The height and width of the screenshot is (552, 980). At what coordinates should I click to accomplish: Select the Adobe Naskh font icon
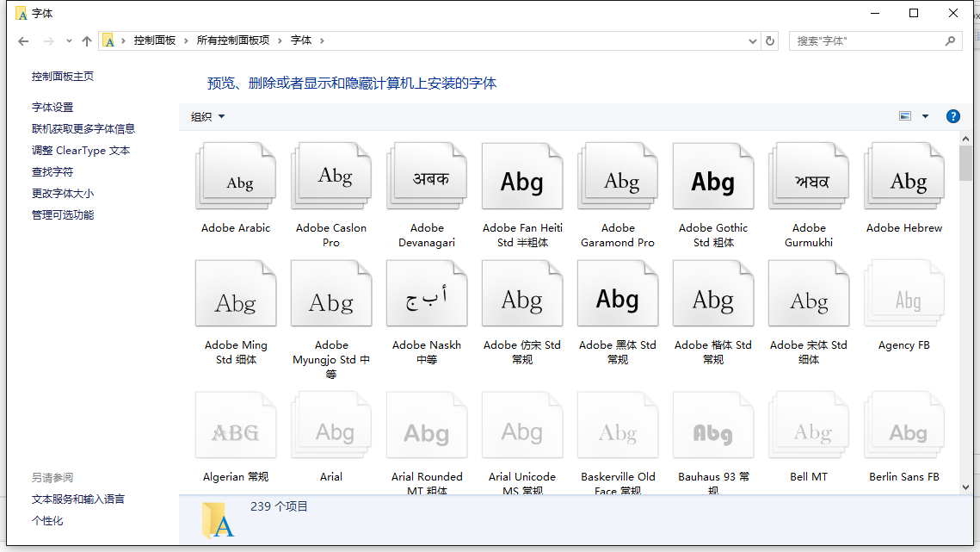[427, 294]
